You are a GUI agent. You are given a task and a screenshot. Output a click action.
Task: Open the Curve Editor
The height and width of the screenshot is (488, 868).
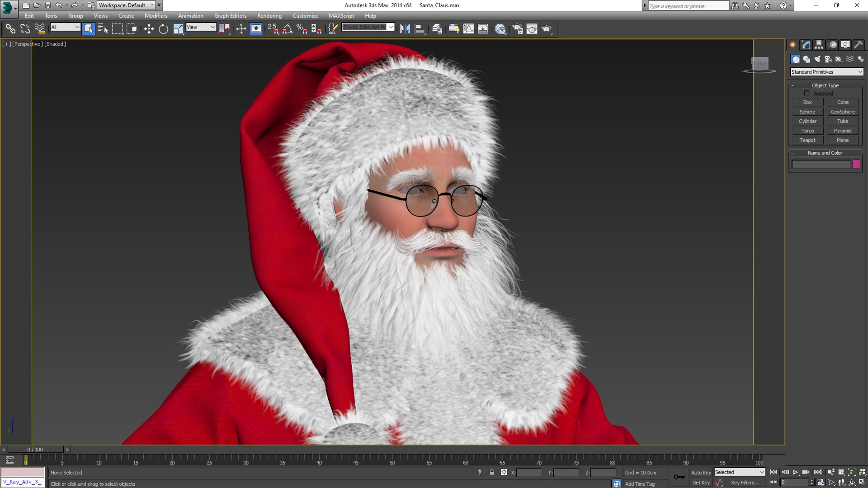coord(468,29)
